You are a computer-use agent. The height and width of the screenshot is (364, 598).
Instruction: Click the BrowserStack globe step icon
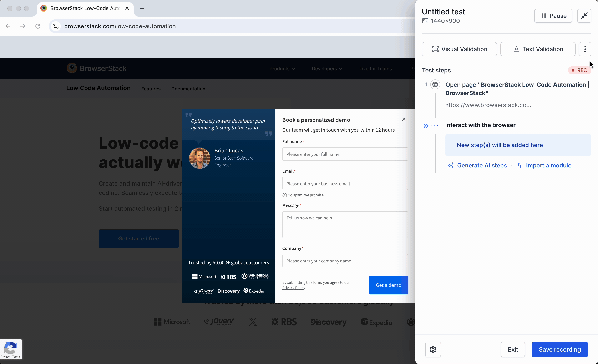coord(435,84)
